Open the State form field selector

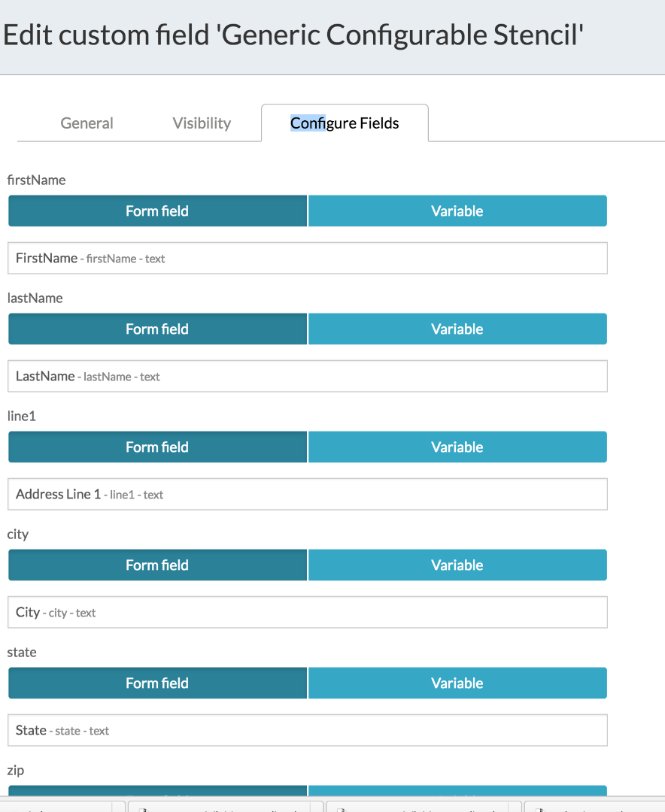coord(308,730)
